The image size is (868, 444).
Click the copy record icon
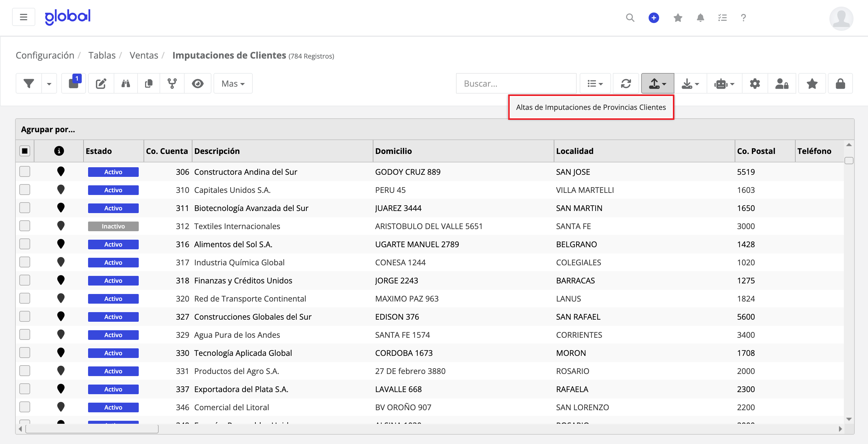(x=149, y=83)
